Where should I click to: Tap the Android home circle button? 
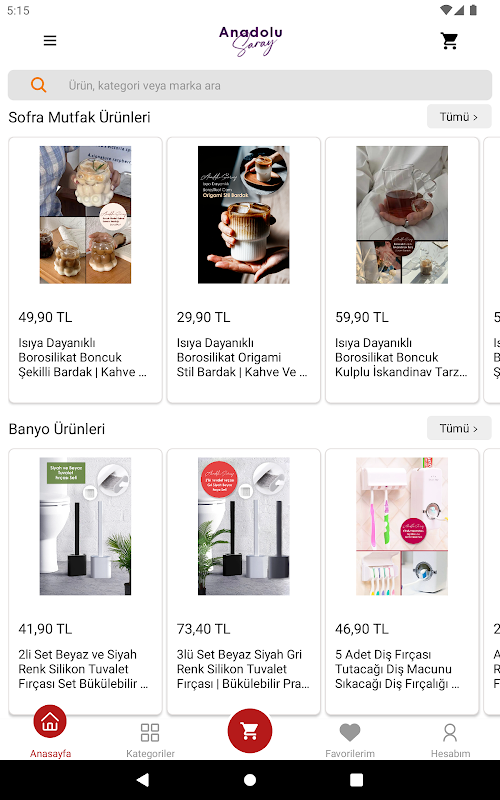pos(250,780)
